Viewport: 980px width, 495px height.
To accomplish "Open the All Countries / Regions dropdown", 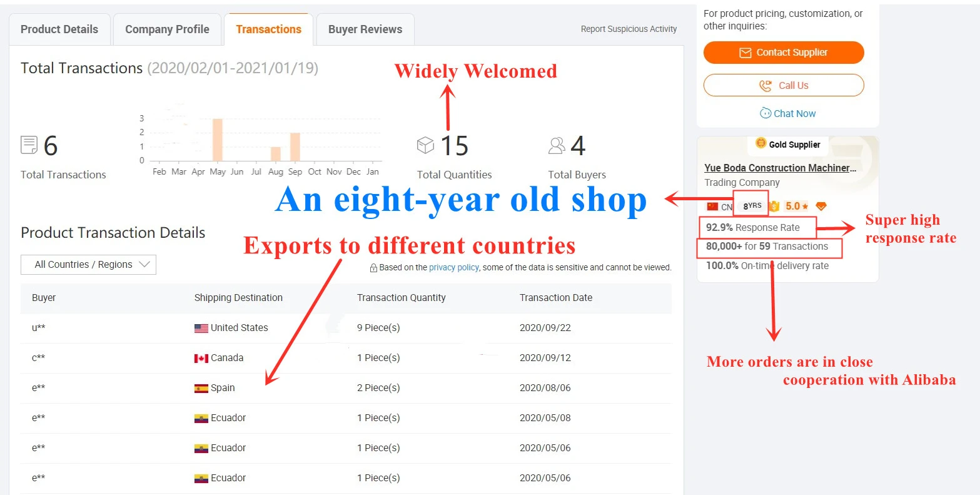I will pos(88,265).
